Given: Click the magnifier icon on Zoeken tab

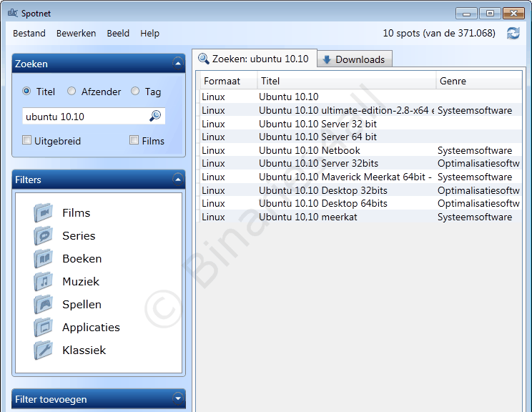Looking at the screenshot, I should (x=204, y=59).
